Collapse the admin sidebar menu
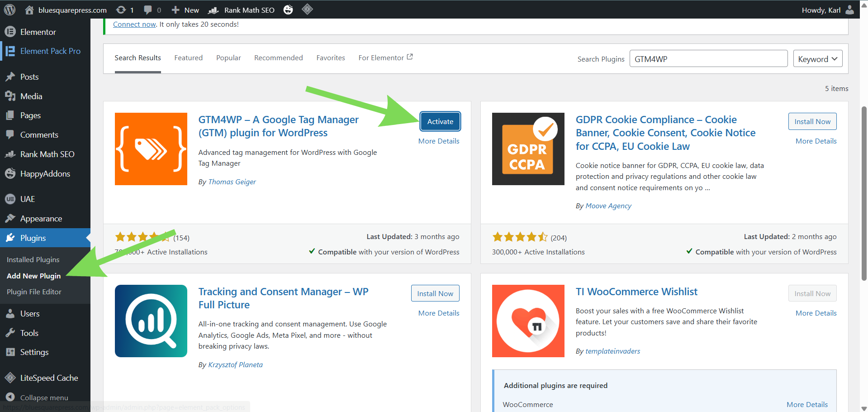The image size is (868, 412). click(44, 398)
